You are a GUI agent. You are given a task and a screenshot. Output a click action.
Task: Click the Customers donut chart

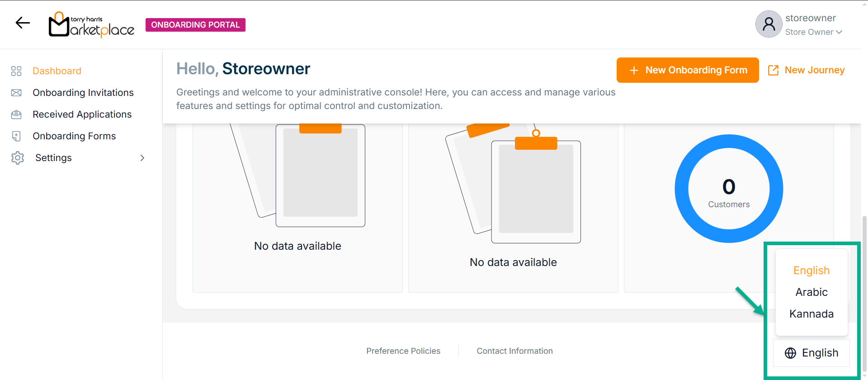pyautogui.click(x=729, y=189)
